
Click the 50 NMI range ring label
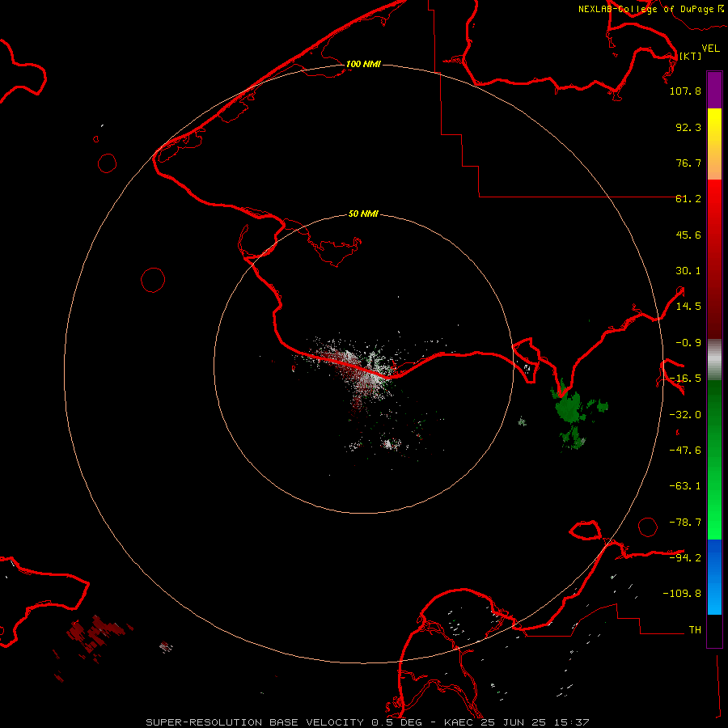363,214
